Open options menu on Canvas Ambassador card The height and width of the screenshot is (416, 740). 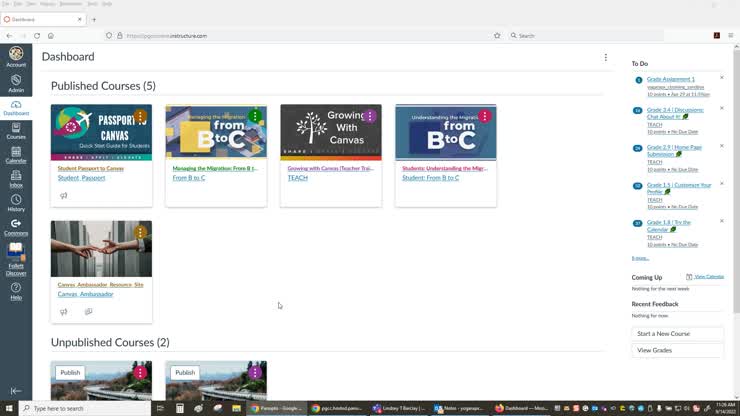pyautogui.click(x=140, y=232)
